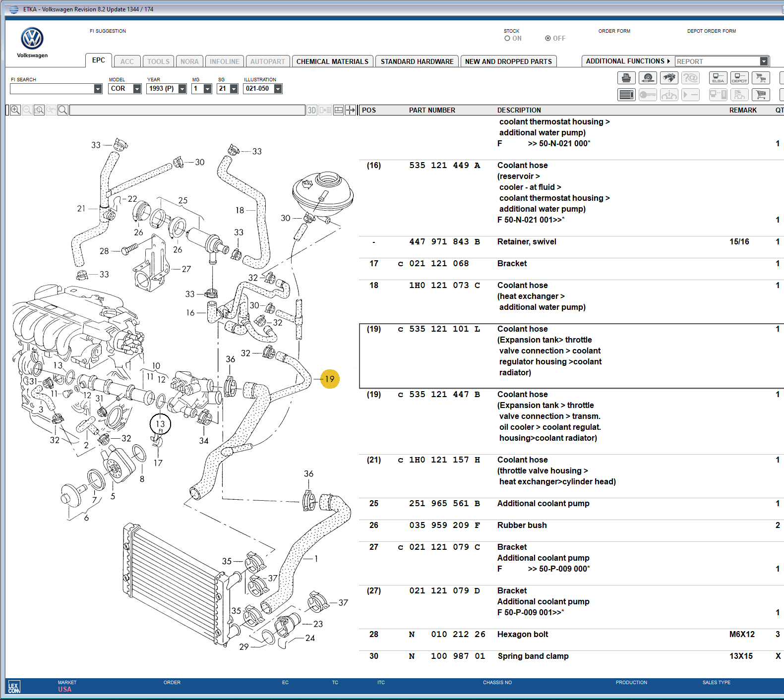The width and height of the screenshot is (784, 700).
Task: Click the binoculars search icon
Action: pyautogui.click(x=669, y=78)
